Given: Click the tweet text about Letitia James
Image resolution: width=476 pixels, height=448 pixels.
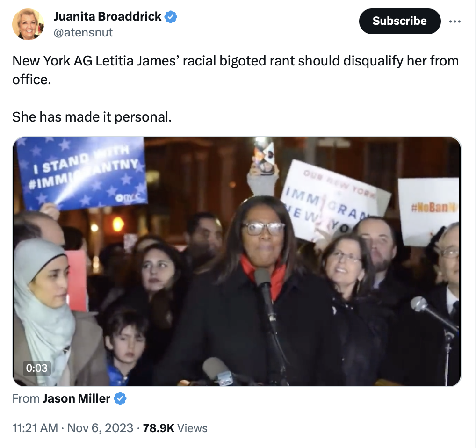Looking at the screenshot, I should click(235, 70).
